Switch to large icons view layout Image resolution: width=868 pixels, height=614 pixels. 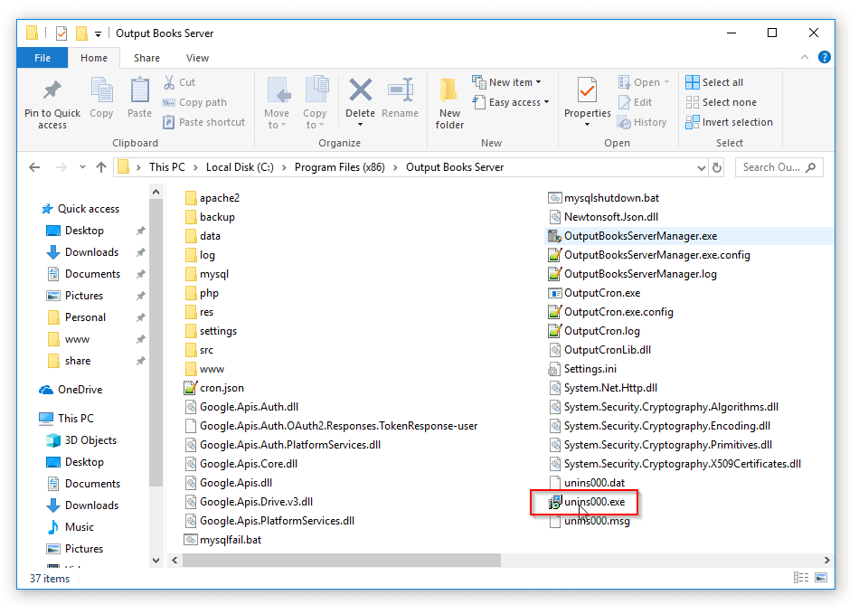coord(822,578)
